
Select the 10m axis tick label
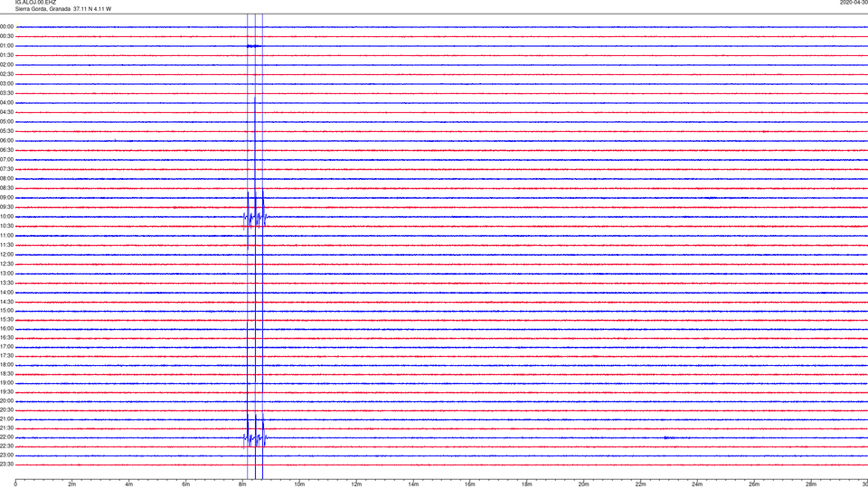299,484
